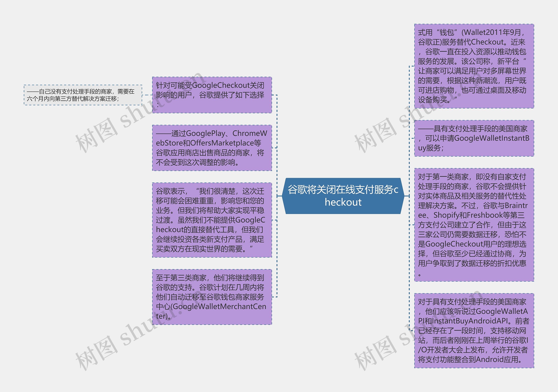
Task: Click the word 'heckout' in the central node
Action: 343,202
